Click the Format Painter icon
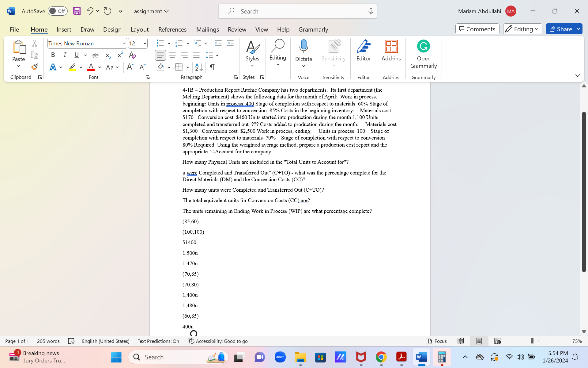The height and width of the screenshot is (368, 588). tap(35, 67)
